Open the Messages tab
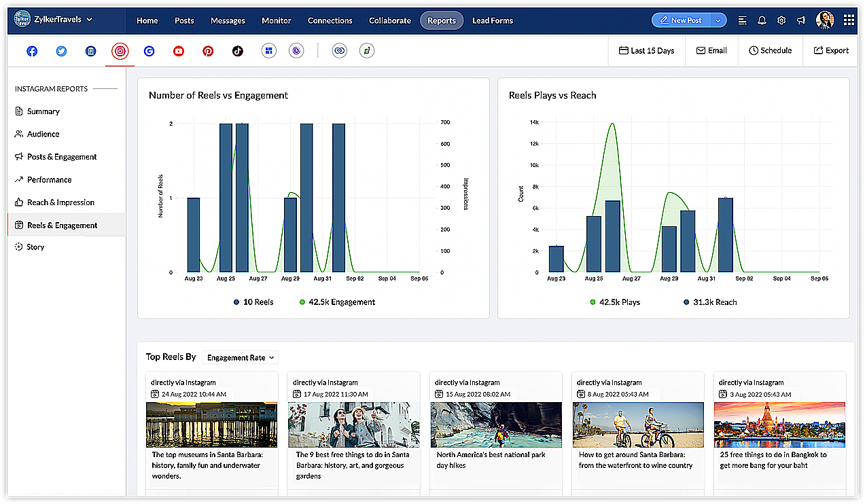Viewport: 865px width, 504px height. point(228,20)
